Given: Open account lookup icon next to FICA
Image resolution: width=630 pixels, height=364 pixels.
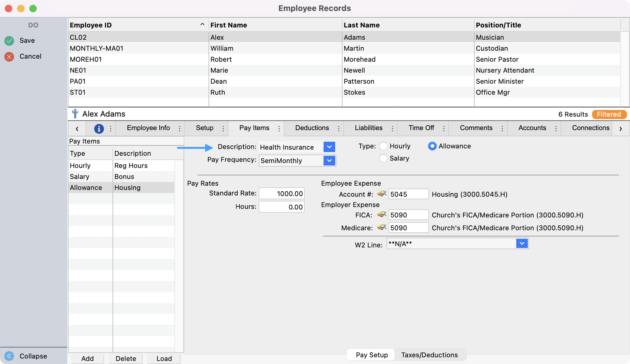Looking at the screenshot, I should click(382, 215).
